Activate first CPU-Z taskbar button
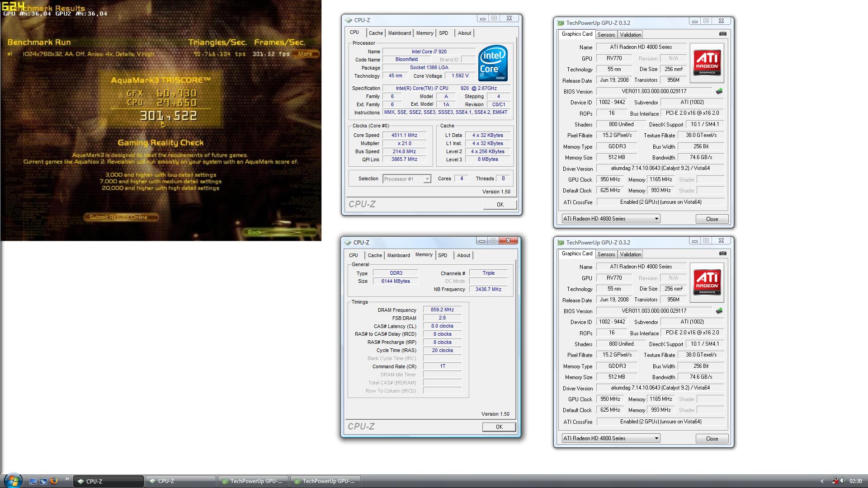868x488 pixels. tap(108, 481)
